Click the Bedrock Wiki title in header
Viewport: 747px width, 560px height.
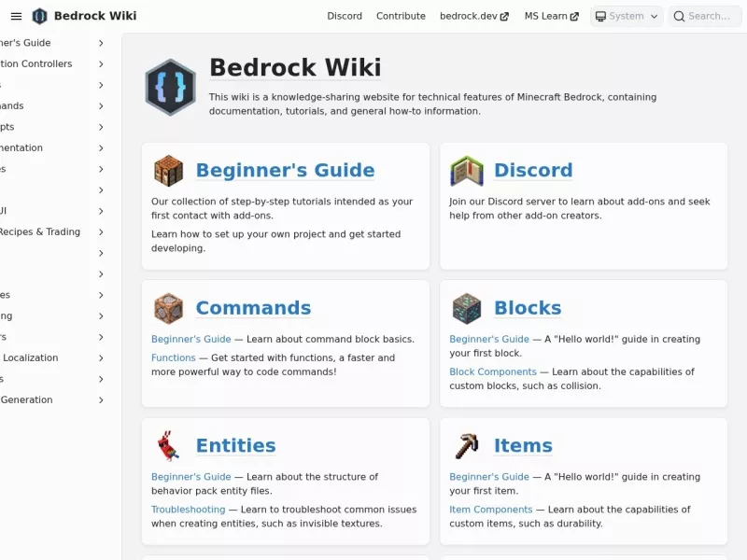coord(95,16)
